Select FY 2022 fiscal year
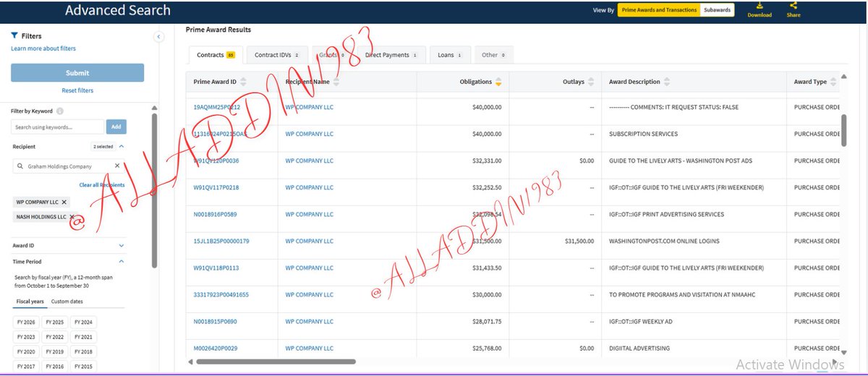Screen dimensions: 868x376 coord(54,337)
